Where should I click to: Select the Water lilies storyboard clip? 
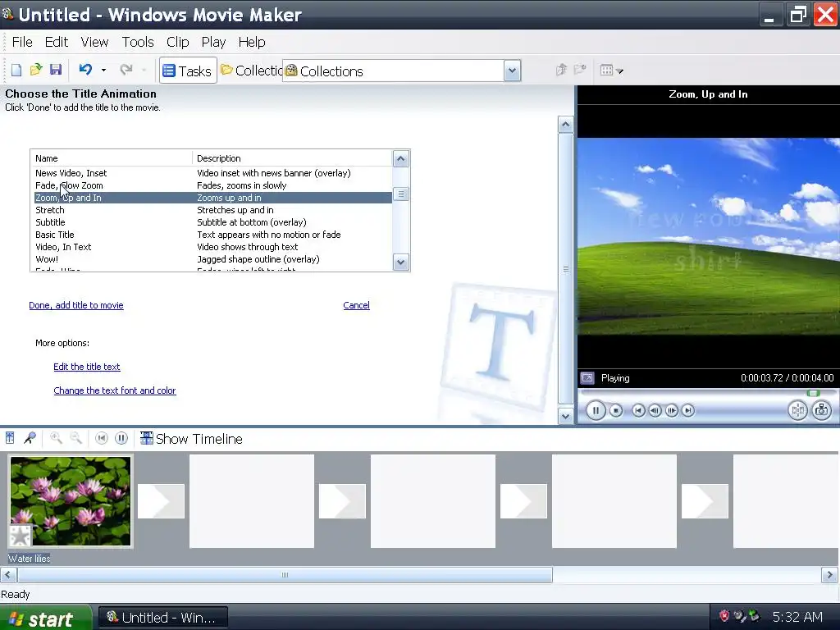pos(71,501)
